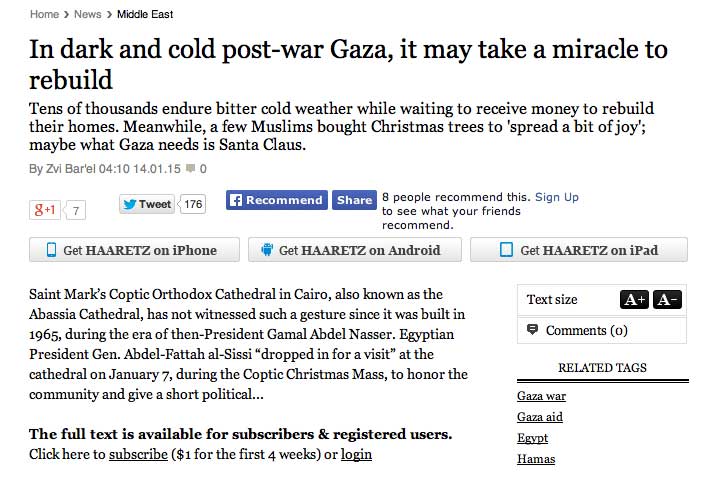Get HAARETZ on iPad
The width and height of the screenshot is (709, 480).
point(578,250)
